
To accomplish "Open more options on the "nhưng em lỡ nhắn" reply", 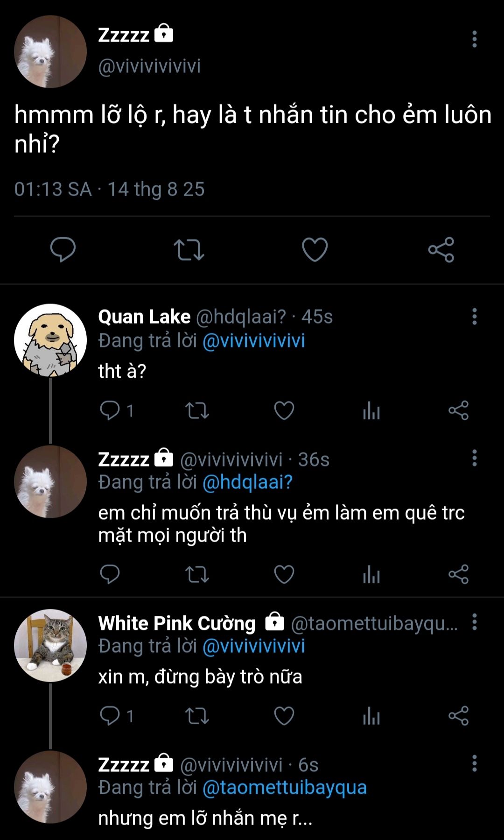I will pos(474,763).
